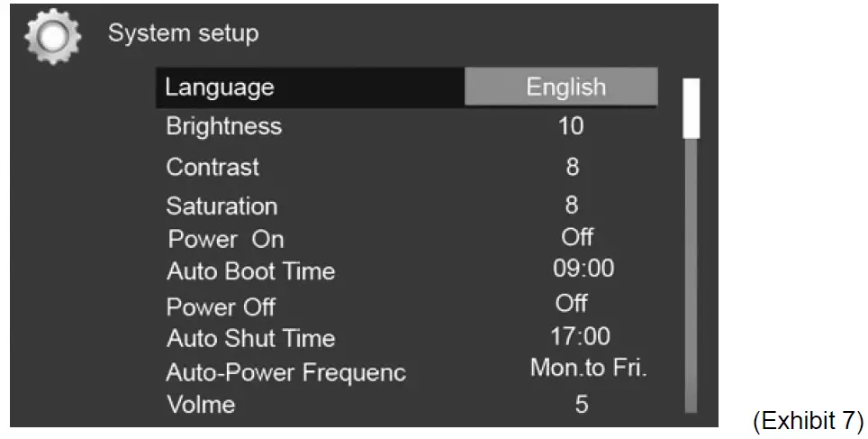Edit the 09:00 boot time value
The width and height of the screenshot is (868, 439).
(583, 269)
